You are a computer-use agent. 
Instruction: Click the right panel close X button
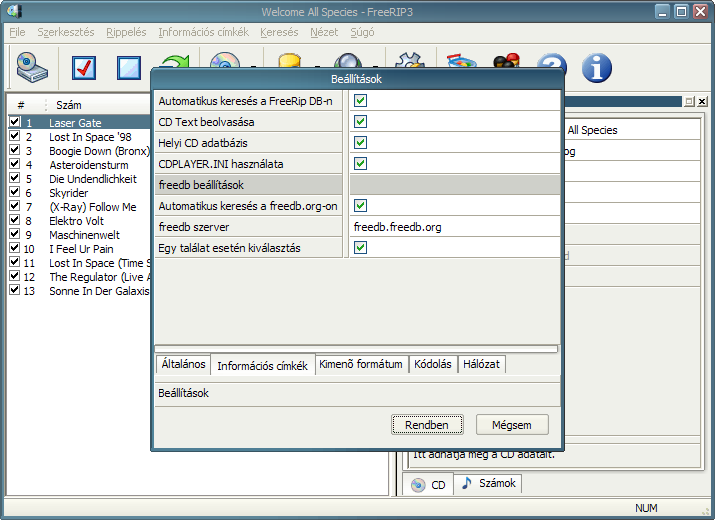coord(702,101)
